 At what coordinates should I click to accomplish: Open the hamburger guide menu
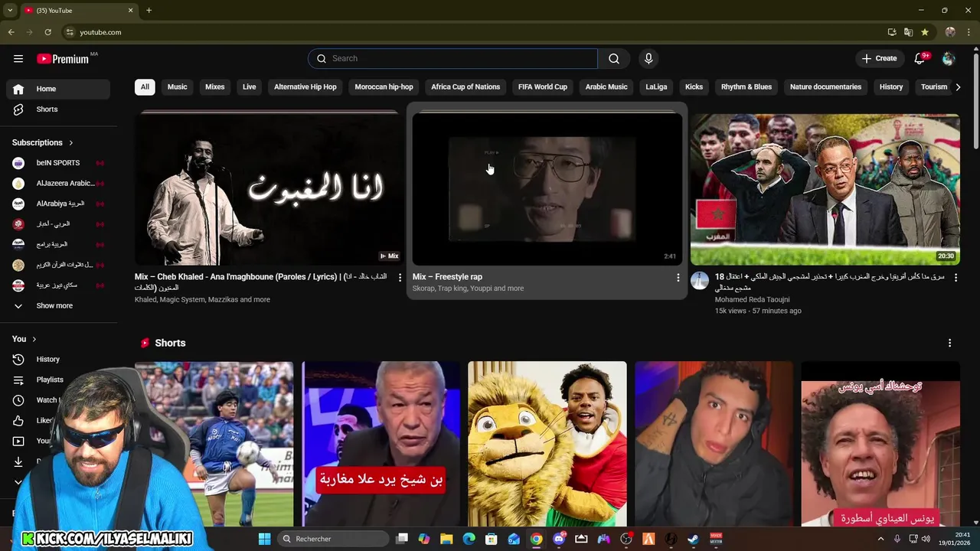[x=18, y=59]
